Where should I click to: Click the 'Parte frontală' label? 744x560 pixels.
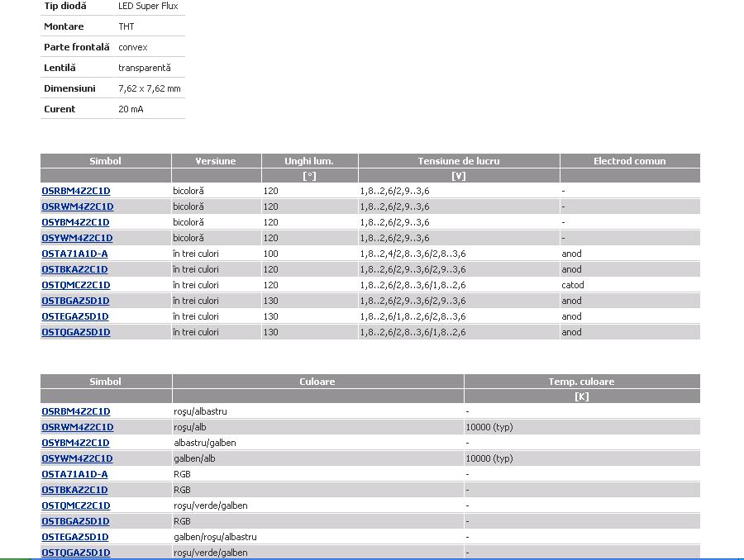pyautogui.click(x=76, y=47)
